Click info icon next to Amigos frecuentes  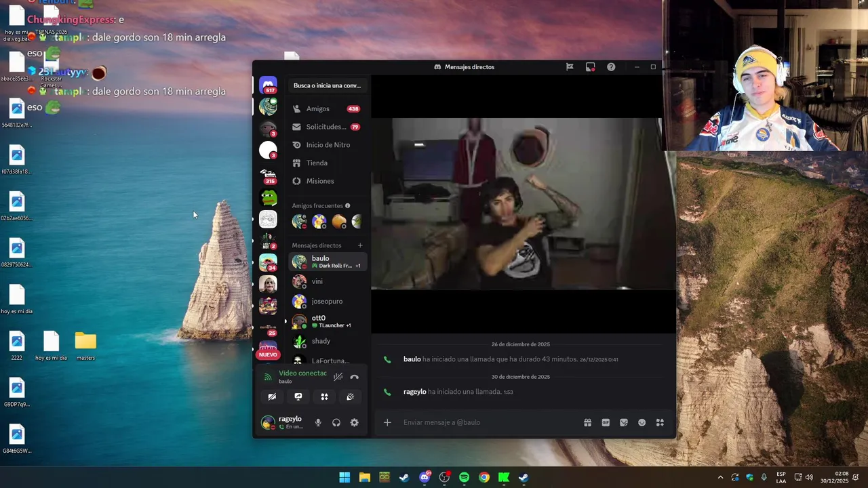click(348, 205)
